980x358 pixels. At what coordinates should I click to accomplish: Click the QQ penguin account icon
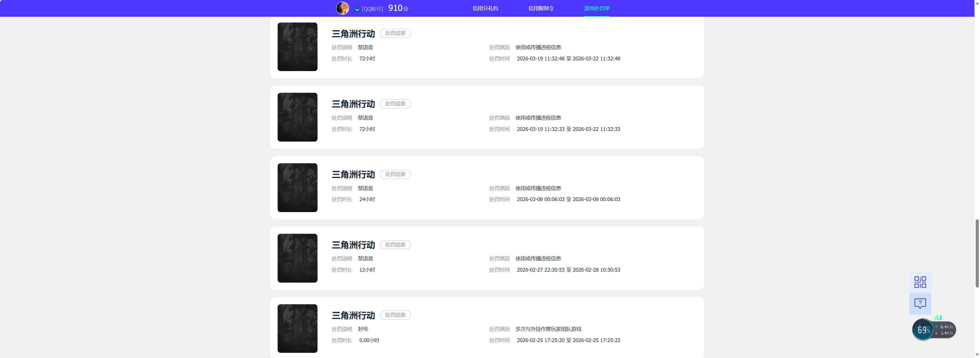357,9
